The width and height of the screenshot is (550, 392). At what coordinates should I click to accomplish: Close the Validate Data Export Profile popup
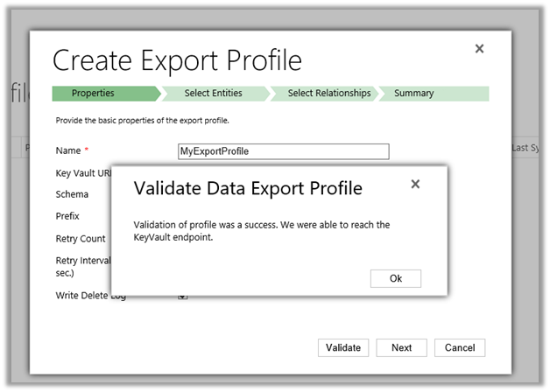point(415,185)
